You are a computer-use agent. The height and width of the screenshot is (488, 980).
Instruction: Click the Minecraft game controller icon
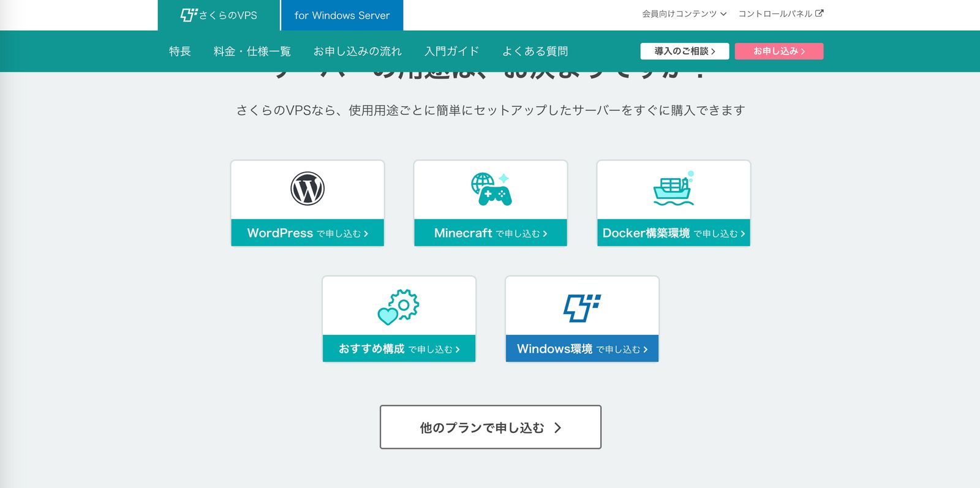click(491, 189)
